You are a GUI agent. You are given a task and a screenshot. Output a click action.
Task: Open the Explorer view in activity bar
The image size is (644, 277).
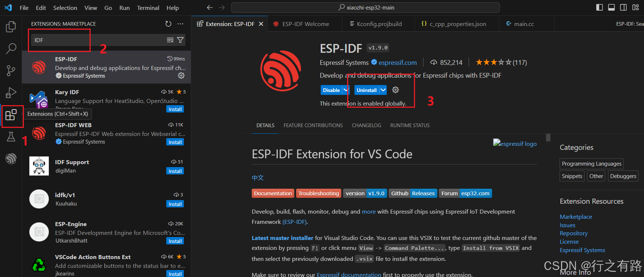click(x=11, y=27)
